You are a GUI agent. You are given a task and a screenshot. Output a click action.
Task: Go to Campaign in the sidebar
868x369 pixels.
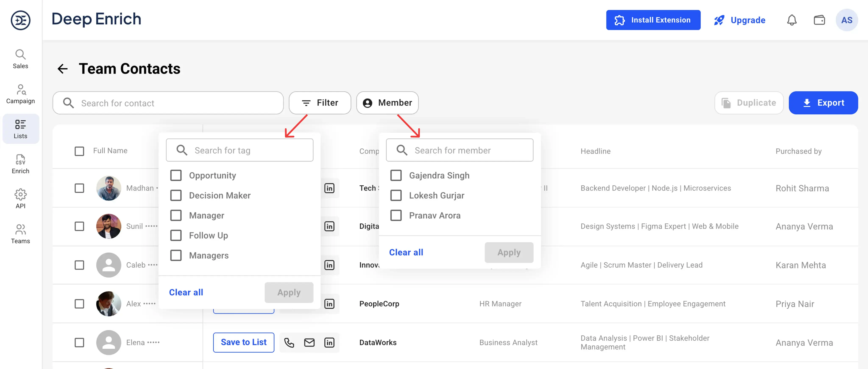click(x=21, y=94)
